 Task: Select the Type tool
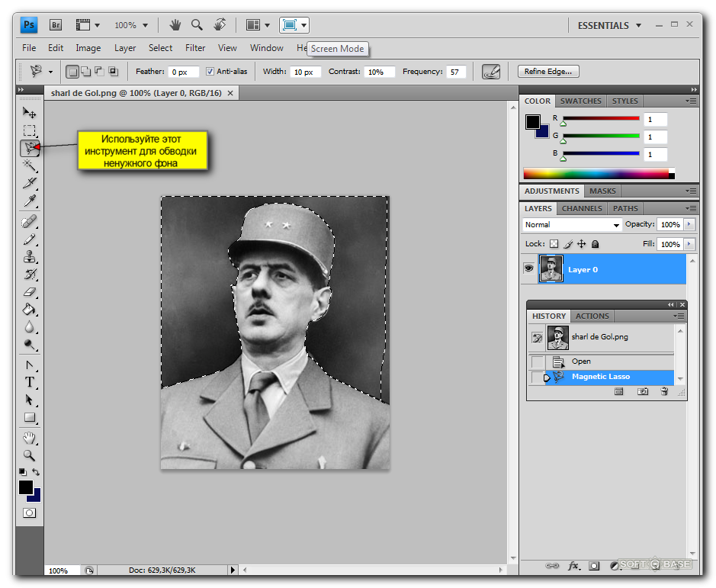pyautogui.click(x=29, y=382)
